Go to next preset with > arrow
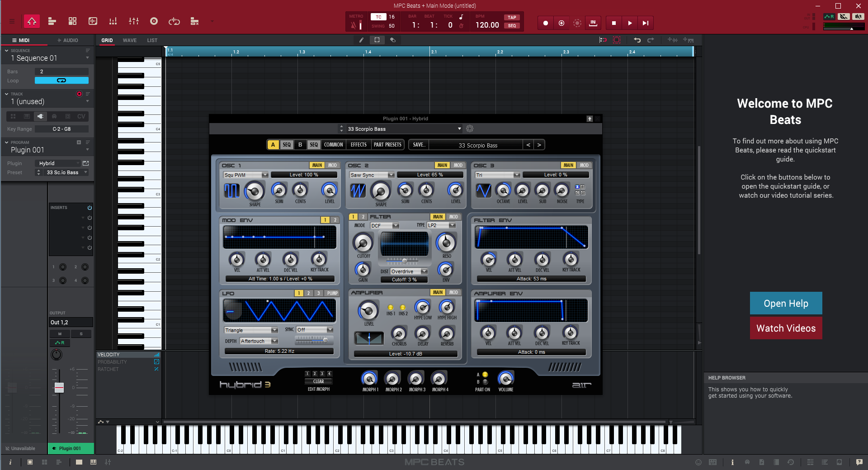The image size is (868, 470). point(539,145)
